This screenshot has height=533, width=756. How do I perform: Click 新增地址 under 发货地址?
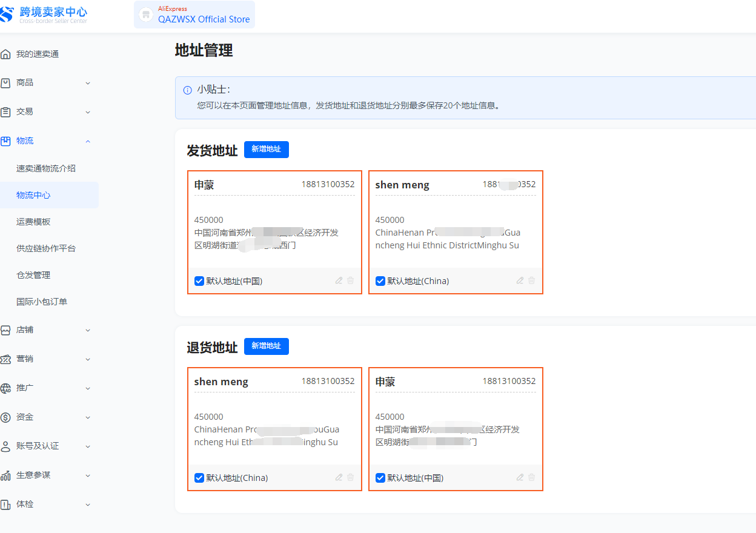point(266,150)
